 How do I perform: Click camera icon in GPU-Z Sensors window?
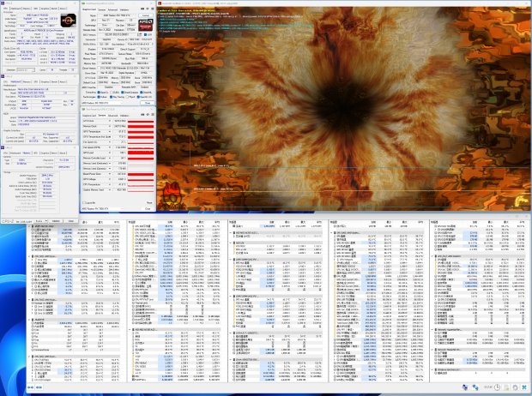coord(142,114)
